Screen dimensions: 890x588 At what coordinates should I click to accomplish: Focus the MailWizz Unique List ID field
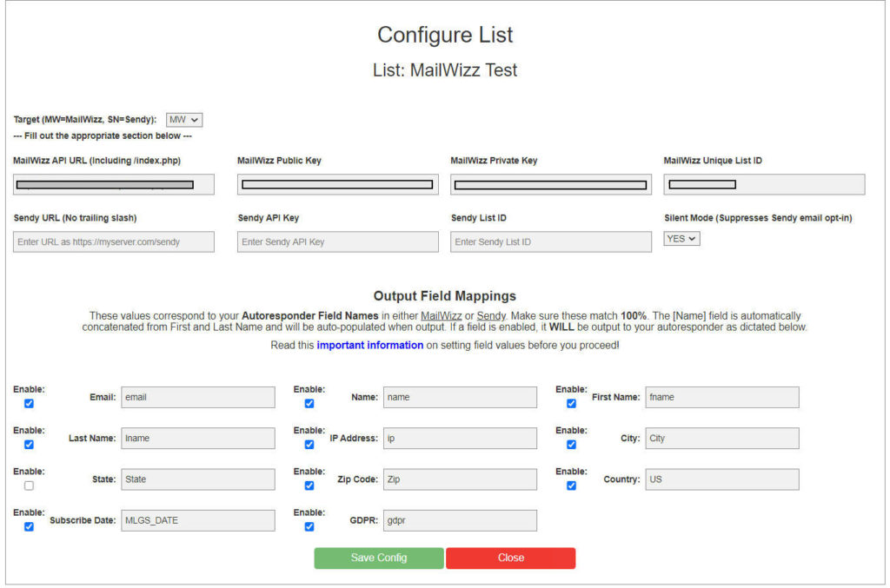(764, 184)
